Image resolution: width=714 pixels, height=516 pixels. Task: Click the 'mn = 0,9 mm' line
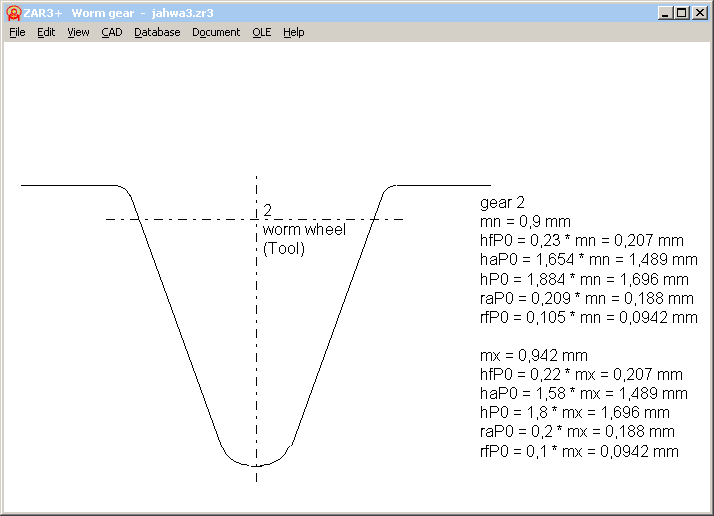526,222
